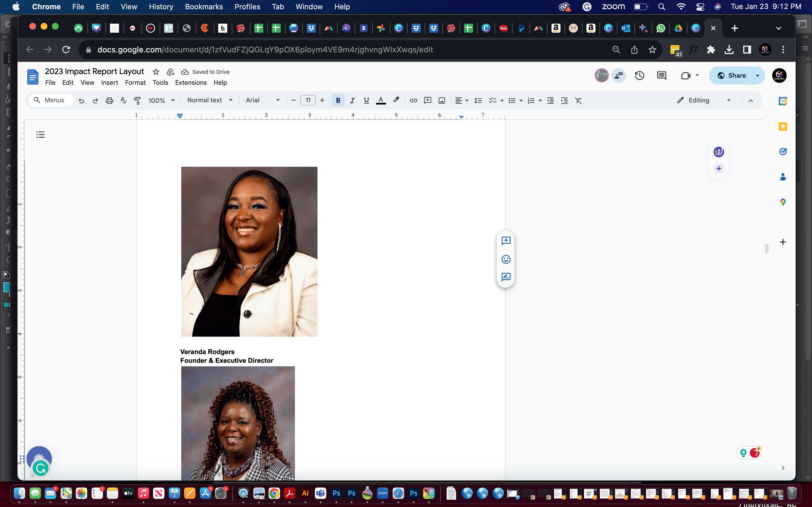The image size is (812, 507).
Task: Click the clear formatting icon
Action: [x=579, y=100]
